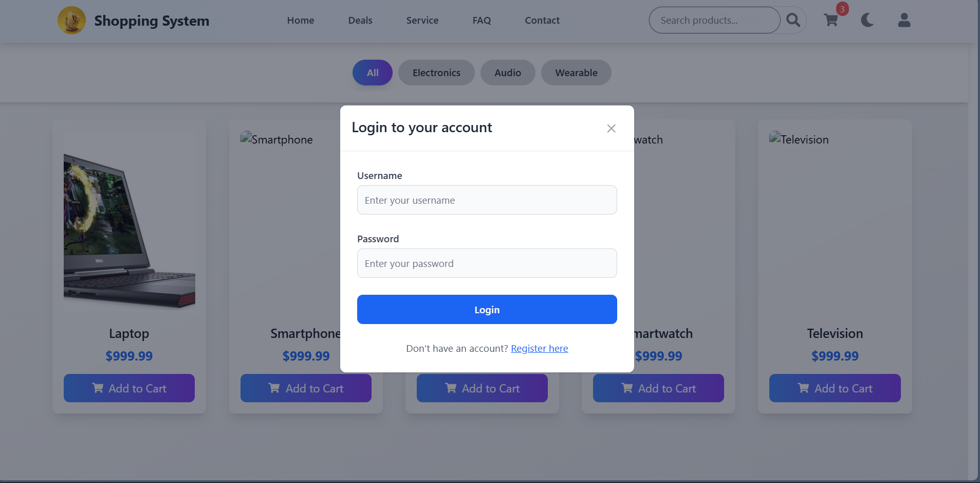
Task: Open the shopping cart icon
Action: pos(830,20)
